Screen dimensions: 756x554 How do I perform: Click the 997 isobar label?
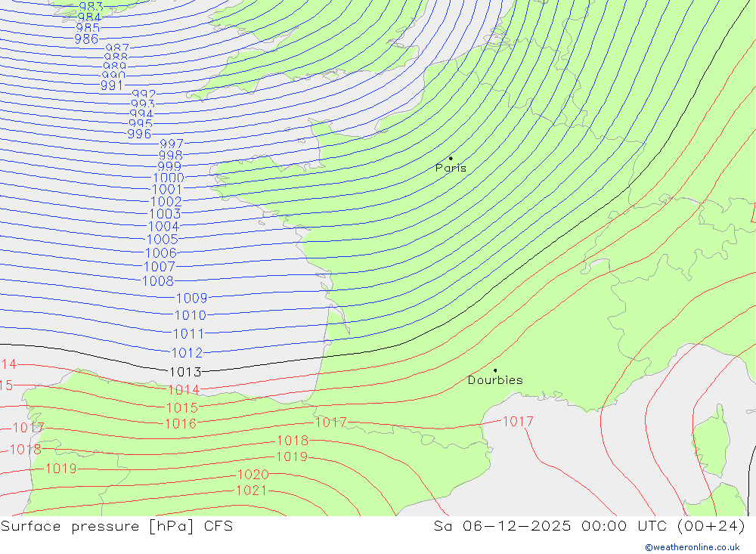[x=172, y=144]
